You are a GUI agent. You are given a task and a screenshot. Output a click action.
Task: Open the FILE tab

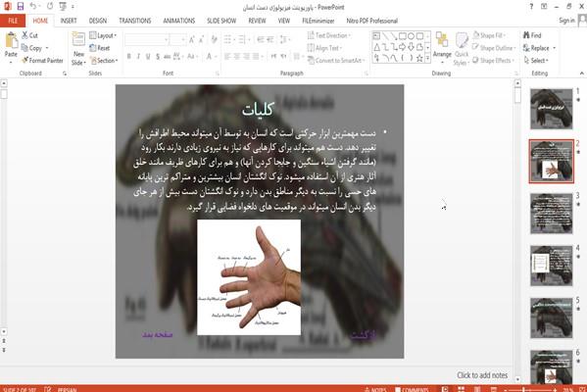[13, 21]
